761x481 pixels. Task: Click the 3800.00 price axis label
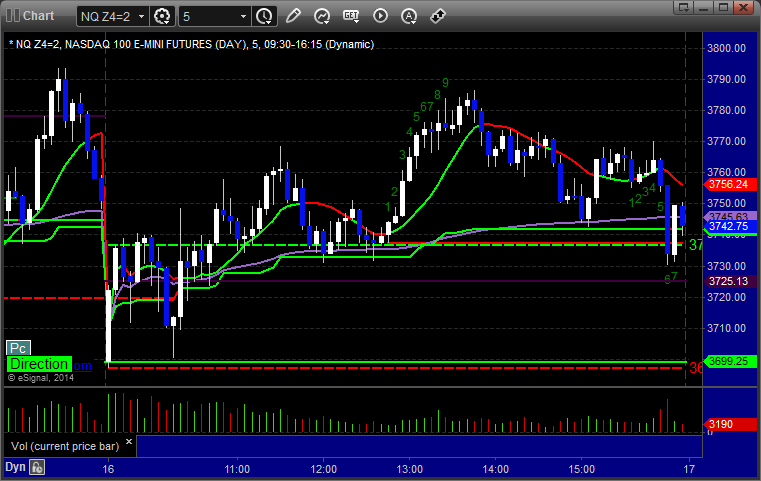pos(726,48)
